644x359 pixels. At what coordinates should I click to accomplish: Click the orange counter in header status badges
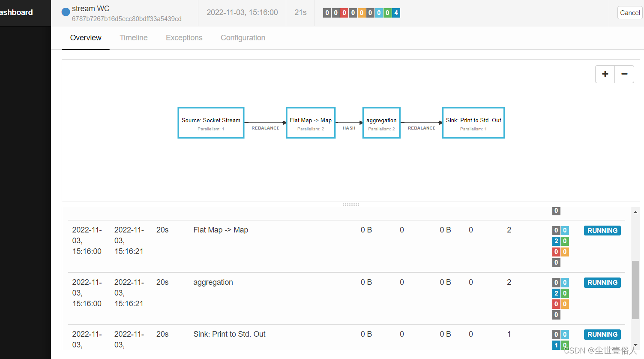(x=362, y=13)
